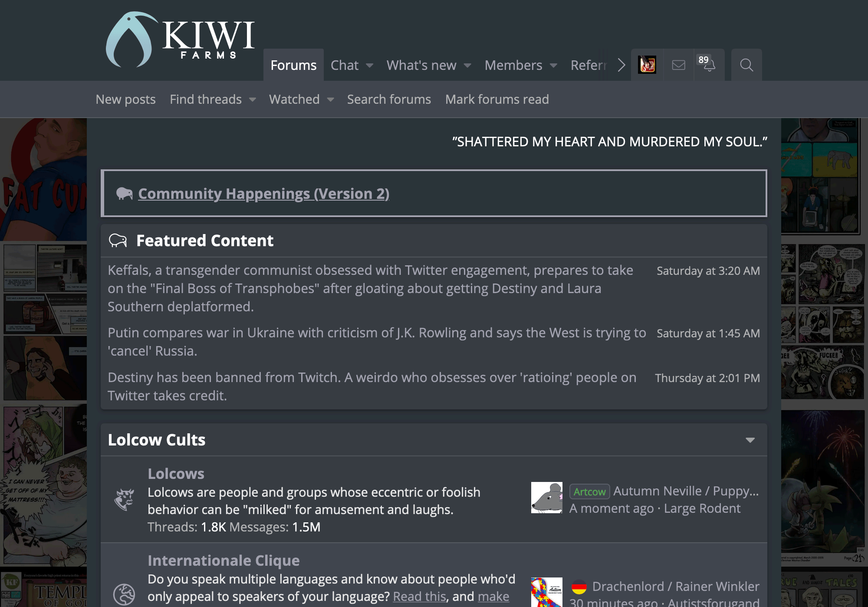Select the Members tab
868x607 pixels.
click(513, 65)
